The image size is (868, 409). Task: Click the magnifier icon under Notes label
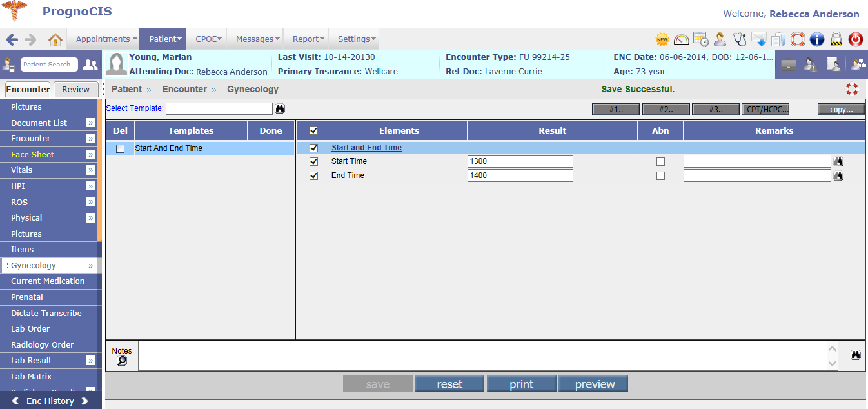[x=122, y=361]
